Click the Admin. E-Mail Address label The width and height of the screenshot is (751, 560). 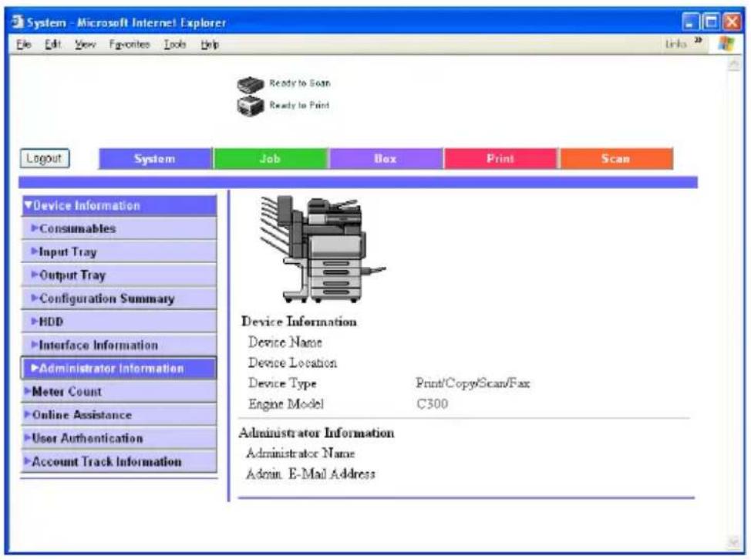[x=311, y=474]
